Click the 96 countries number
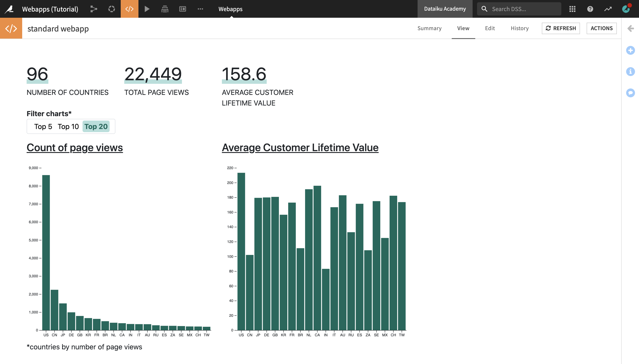 tap(37, 74)
